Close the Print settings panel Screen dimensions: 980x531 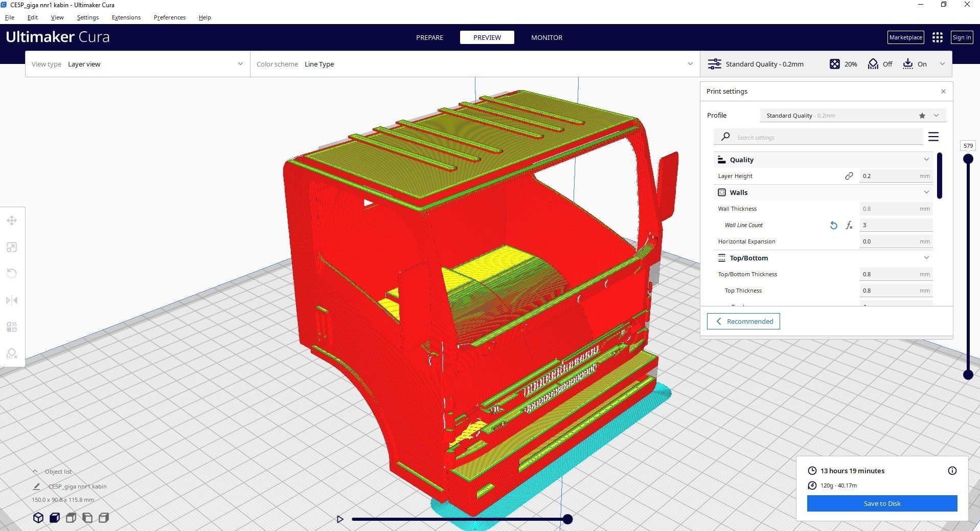point(943,91)
